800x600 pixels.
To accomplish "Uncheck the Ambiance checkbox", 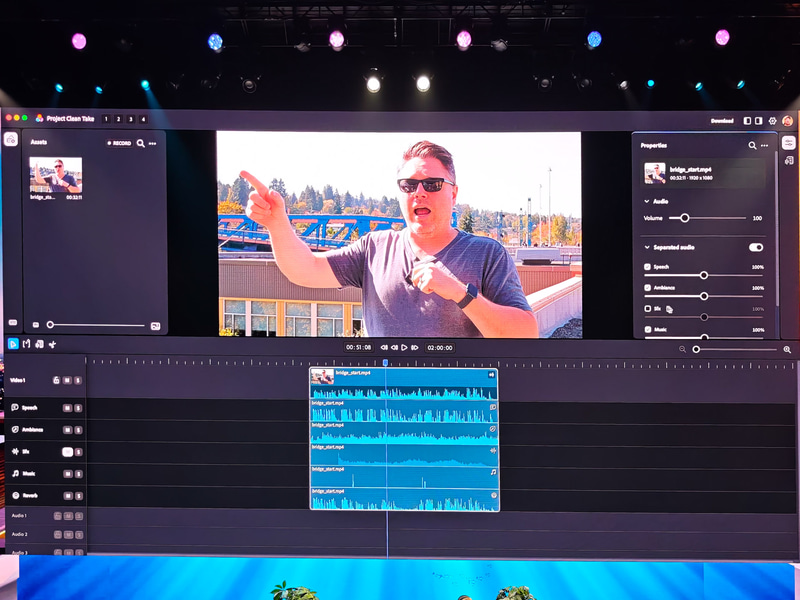I will tap(647, 288).
